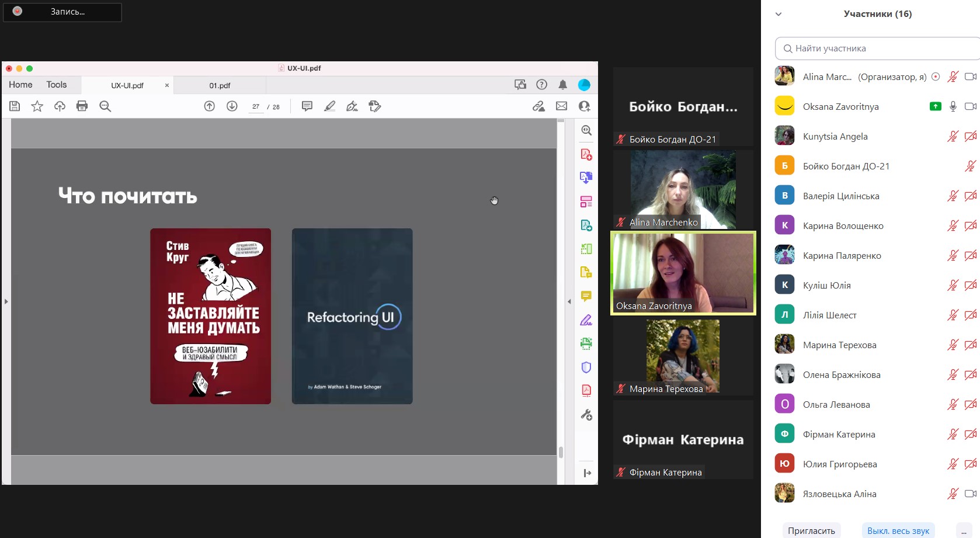Image resolution: width=980 pixels, height=538 pixels.
Task: Open the notifications bell in Acrobat
Action: tap(563, 85)
